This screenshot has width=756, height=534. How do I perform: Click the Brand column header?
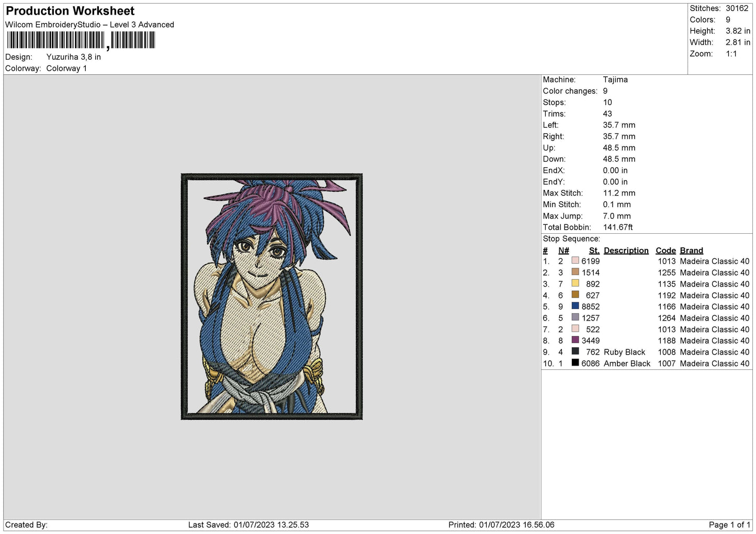point(692,251)
